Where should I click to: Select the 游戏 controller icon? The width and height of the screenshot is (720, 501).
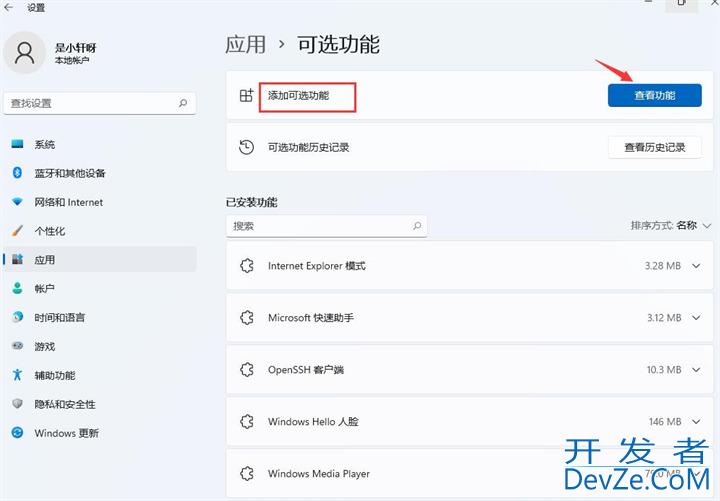pos(17,346)
